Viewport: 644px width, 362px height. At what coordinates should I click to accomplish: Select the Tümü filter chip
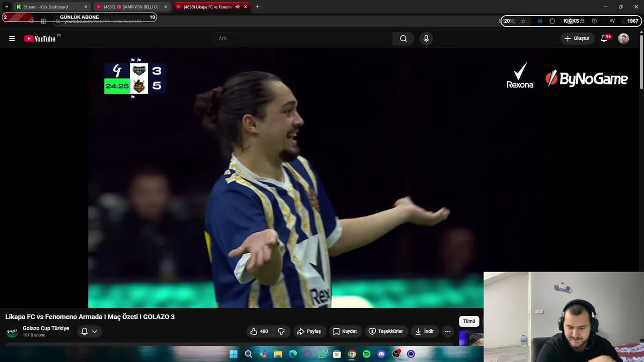(469, 321)
